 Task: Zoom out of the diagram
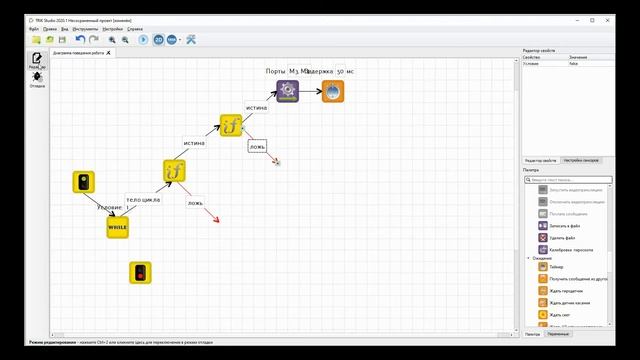click(x=125, y=40)
